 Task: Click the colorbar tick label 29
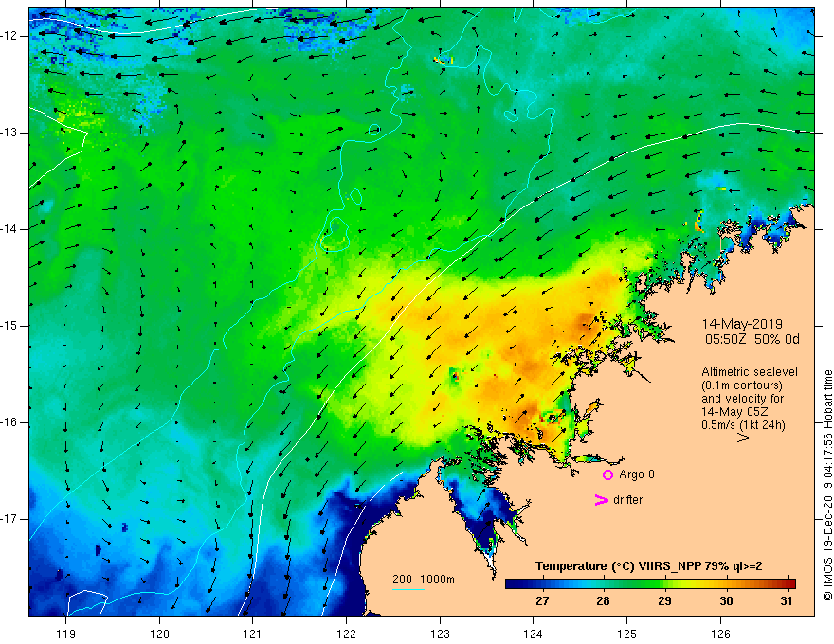pos(664,601)
